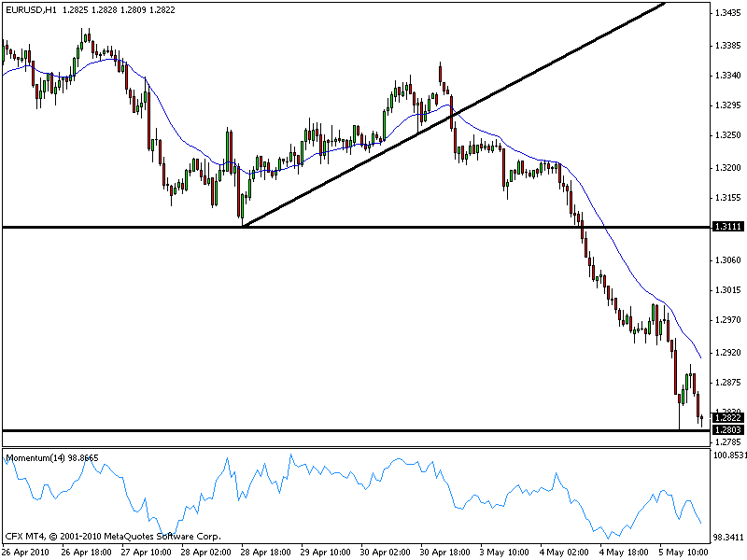
Task: Click the current price 1.2822 tag
Action: click(726, 419)
